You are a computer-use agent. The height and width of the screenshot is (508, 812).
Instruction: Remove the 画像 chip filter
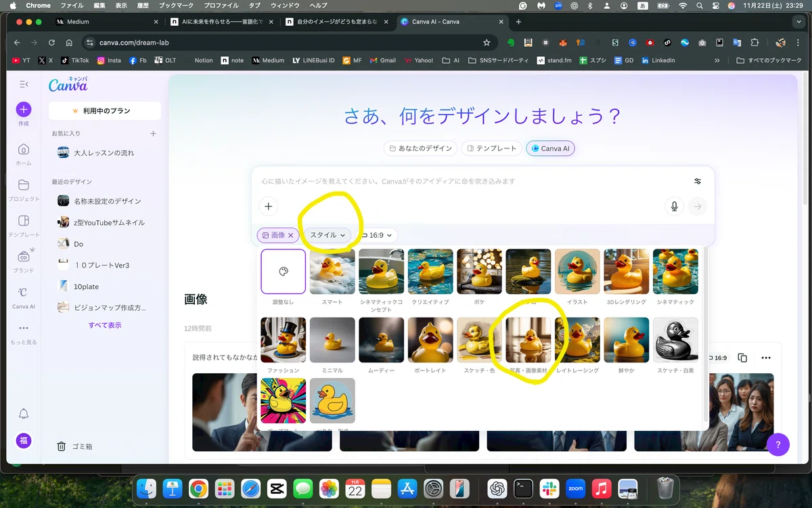(291, 236)
